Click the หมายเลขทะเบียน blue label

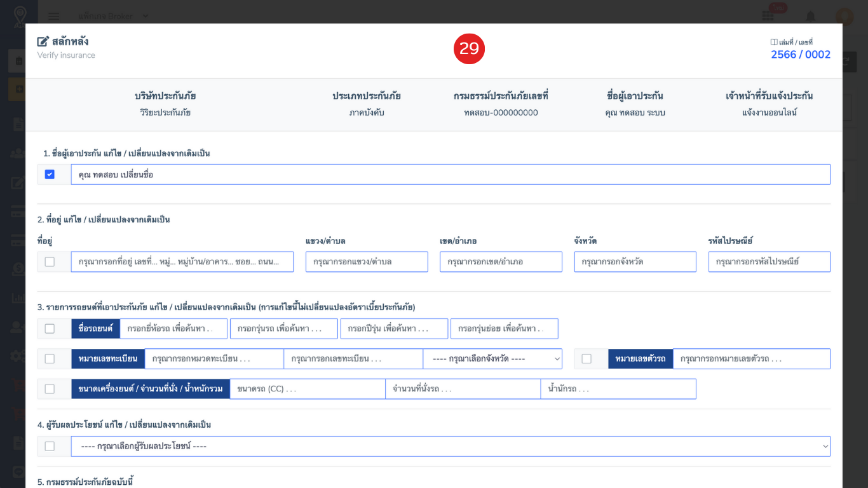click(x=108, y=359)
